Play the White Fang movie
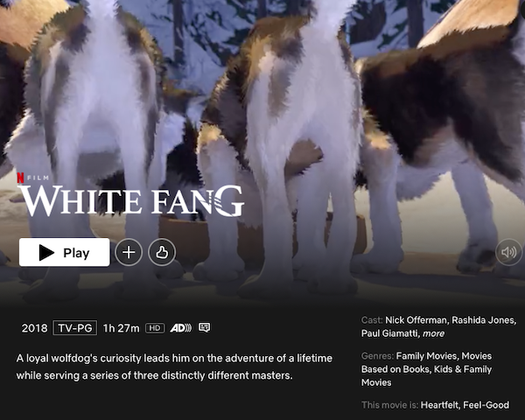The height and width of the screenshot is (420, 525). pos(64,252)
